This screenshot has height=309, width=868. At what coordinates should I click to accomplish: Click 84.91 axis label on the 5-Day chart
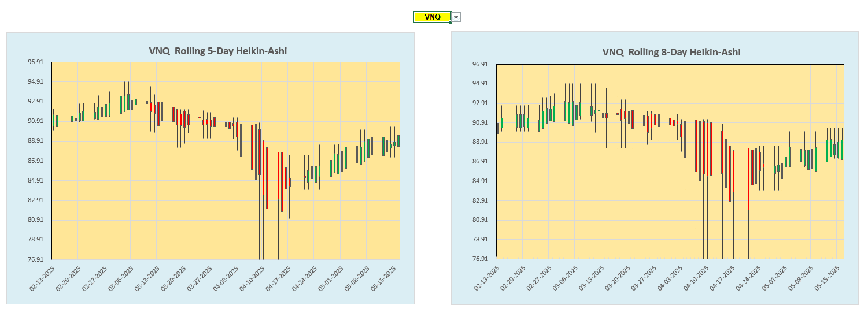(x=36, y=180)
